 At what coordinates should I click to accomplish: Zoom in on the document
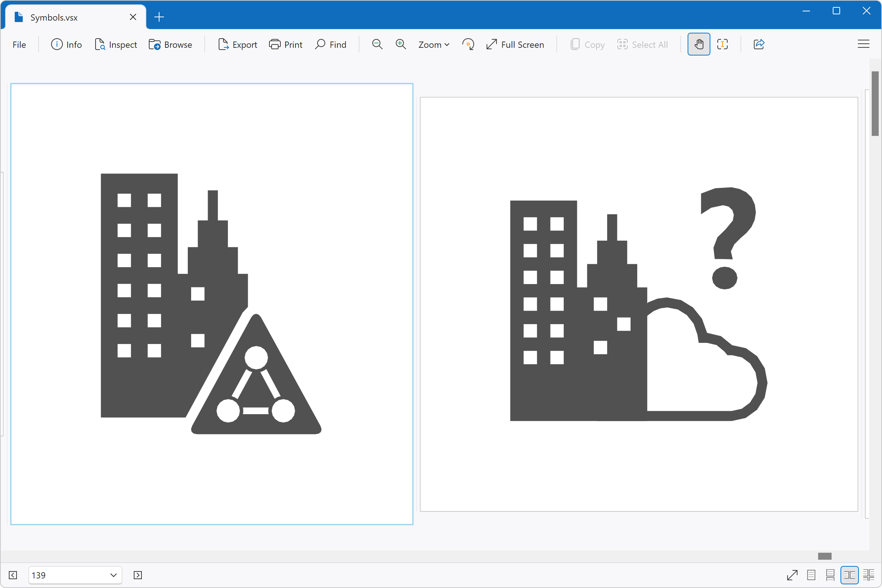pyautogui.click(x=401, y=44)
